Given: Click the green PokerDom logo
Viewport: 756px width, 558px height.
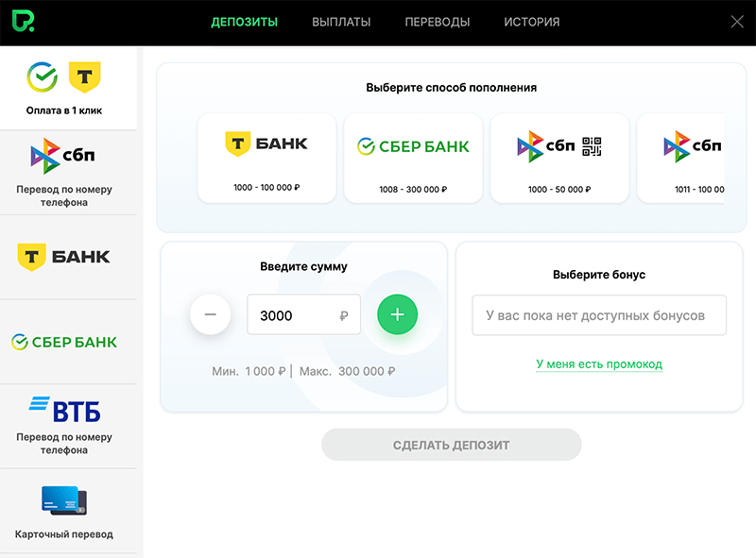Looking at the screenshot, I should pos(23,22).
